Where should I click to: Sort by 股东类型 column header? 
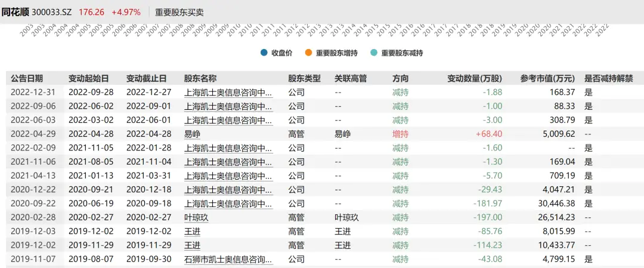304,78
